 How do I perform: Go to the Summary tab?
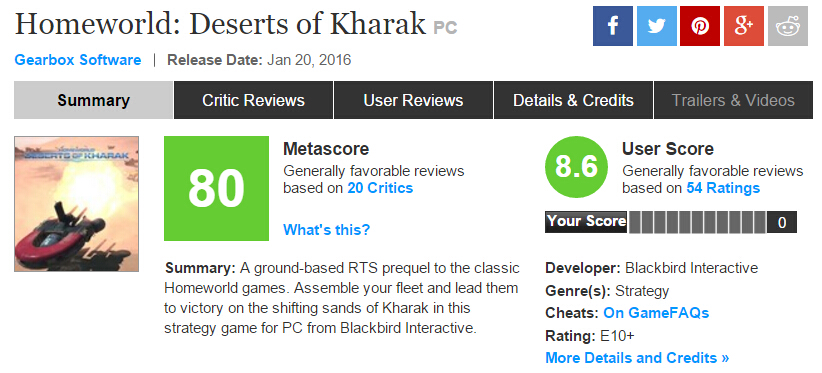[x=93, y=100]
